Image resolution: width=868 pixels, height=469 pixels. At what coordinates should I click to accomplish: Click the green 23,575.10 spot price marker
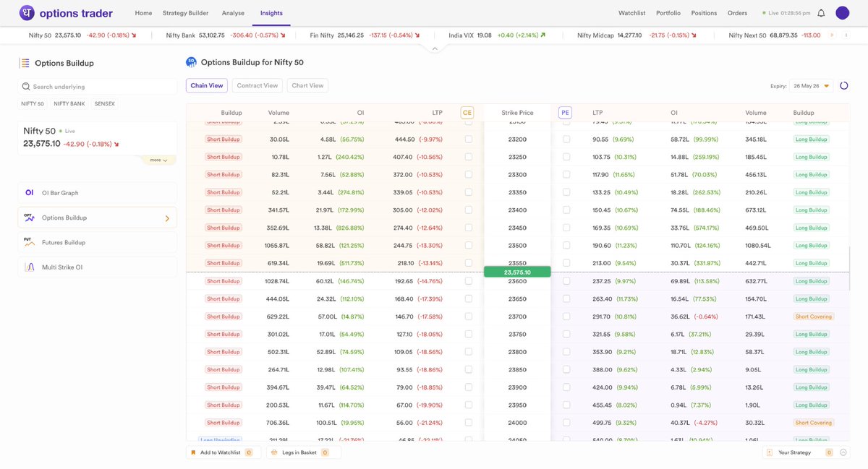coord(517,272)
